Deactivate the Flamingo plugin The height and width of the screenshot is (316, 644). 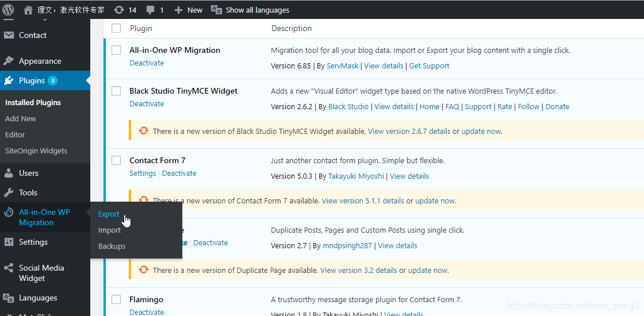pos(147,313)
